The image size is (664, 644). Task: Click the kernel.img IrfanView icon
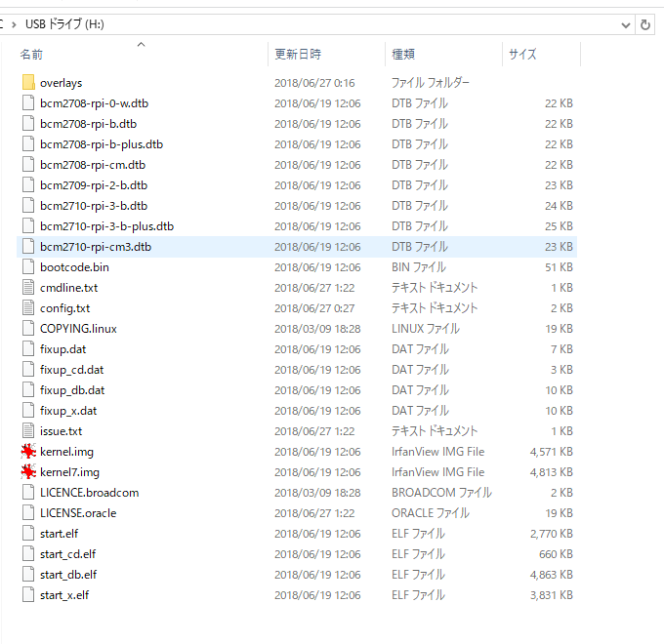pyautogui.click(x=28, y=452)
